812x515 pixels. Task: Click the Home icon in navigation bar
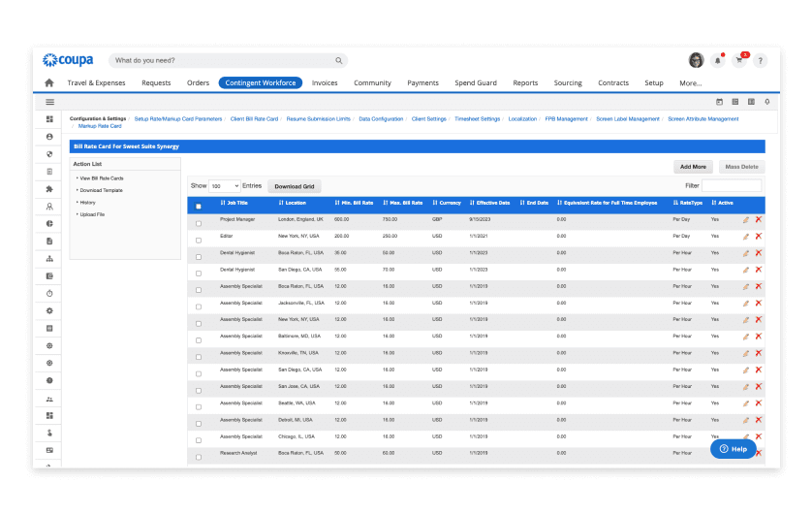pos(49,83)
